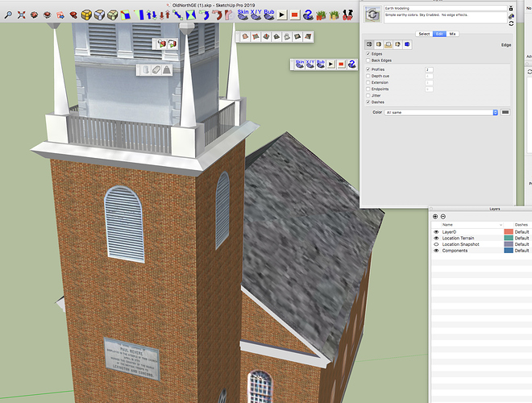Click X/Y icon in the floating toolbar

310,64
